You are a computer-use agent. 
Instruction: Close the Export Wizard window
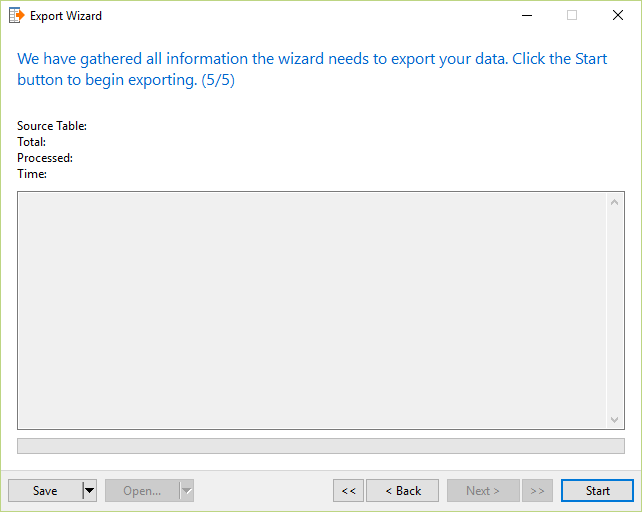[x=617, y=16]
